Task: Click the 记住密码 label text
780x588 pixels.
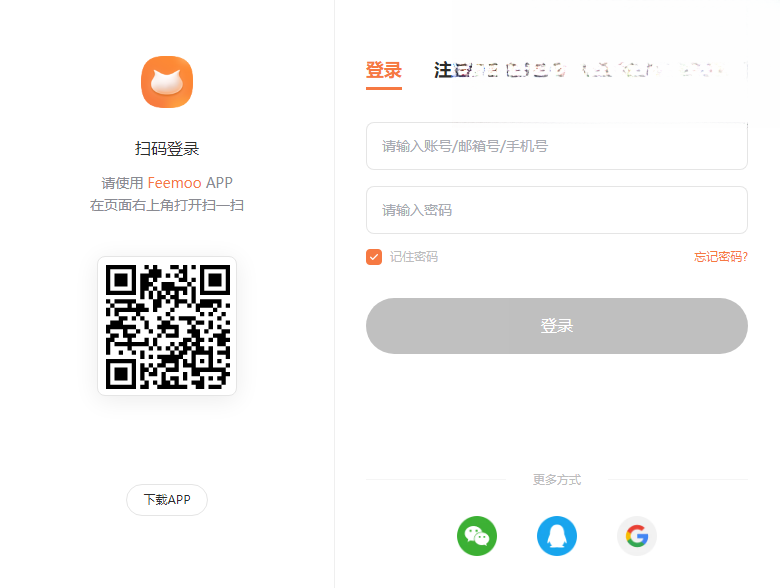Action: (413, 257)
